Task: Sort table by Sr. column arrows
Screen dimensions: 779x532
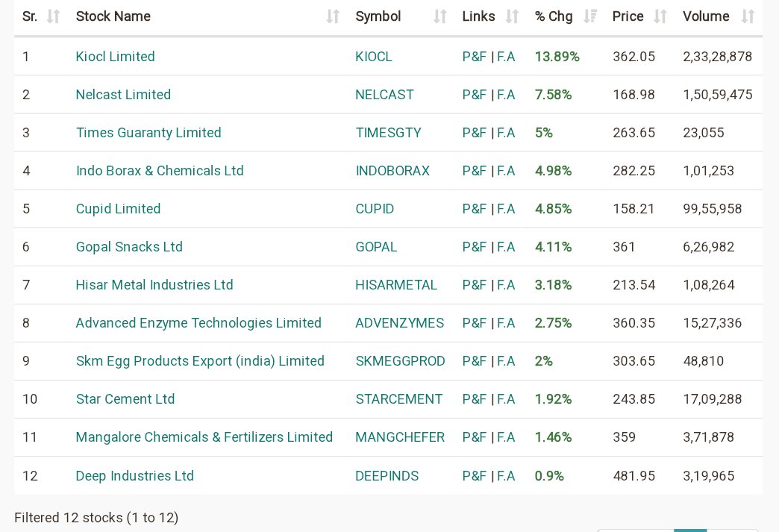Action: pos(53,16)
